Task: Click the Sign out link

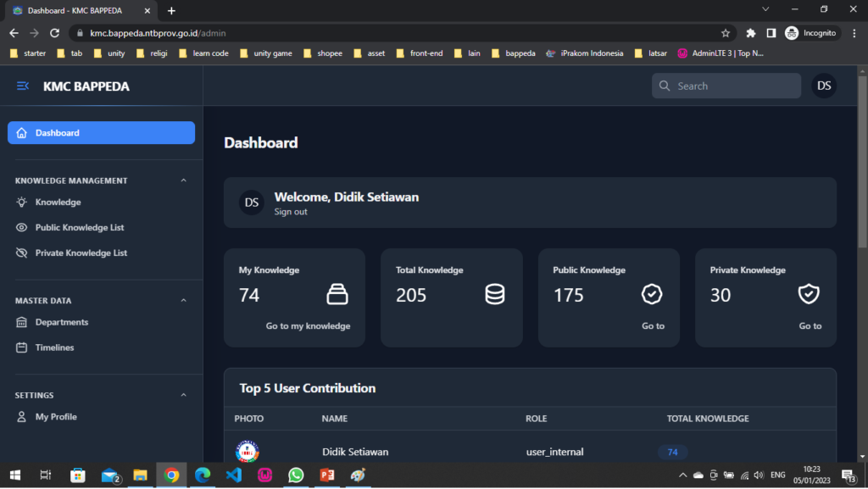Action: pos(291,212)
